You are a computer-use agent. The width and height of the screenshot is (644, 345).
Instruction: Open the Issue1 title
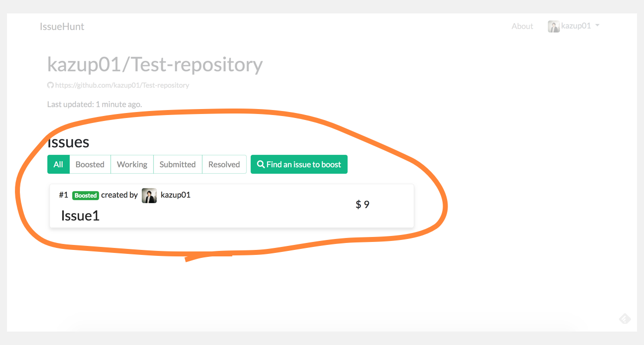tap(80, 216)
